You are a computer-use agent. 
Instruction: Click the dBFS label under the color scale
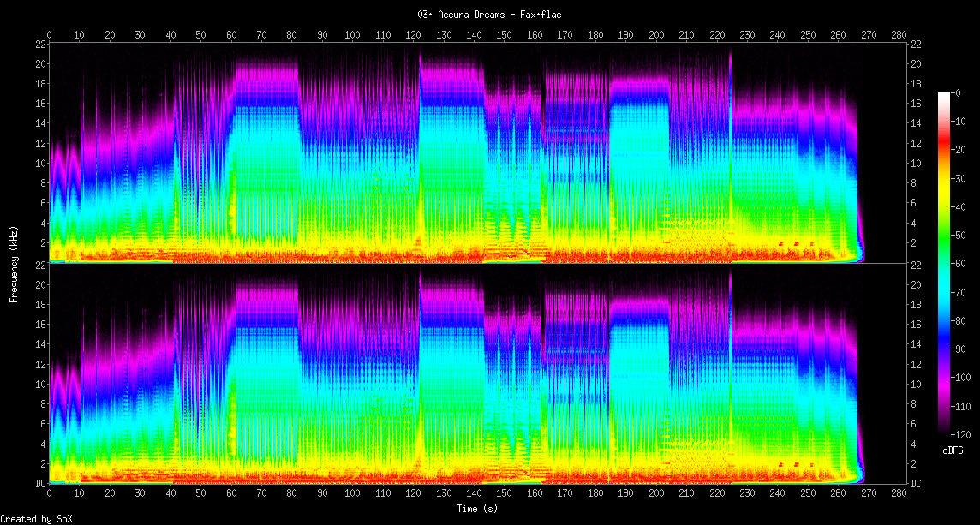[x=953, y=450]
